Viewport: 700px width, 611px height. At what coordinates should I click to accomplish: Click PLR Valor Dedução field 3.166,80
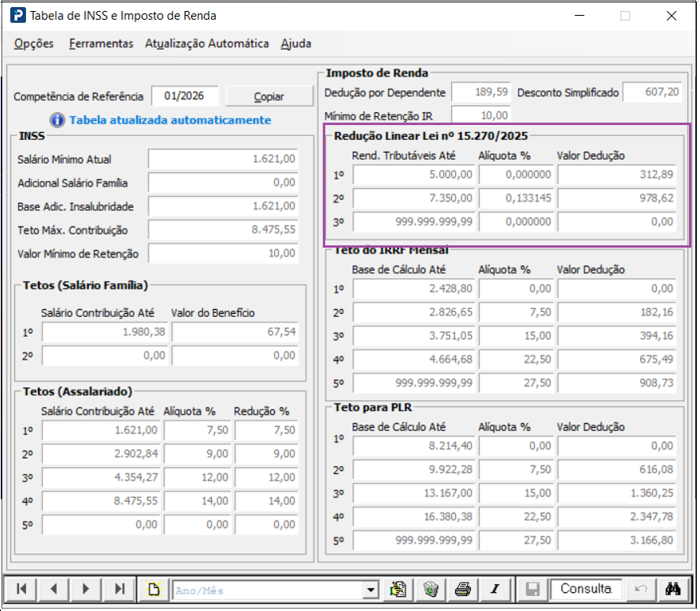tap(617, 541)
